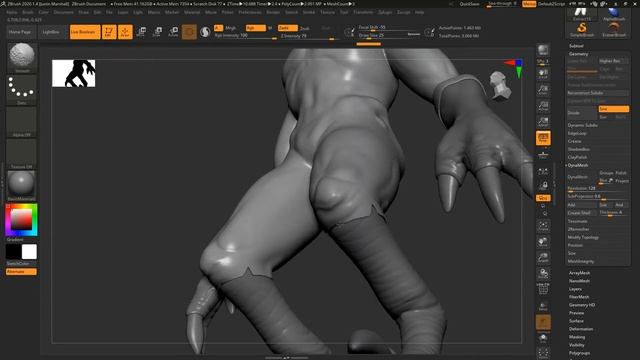
Task: Toggle Live Boolean mode
Action: pyautogui.click(x=85, y=32)
